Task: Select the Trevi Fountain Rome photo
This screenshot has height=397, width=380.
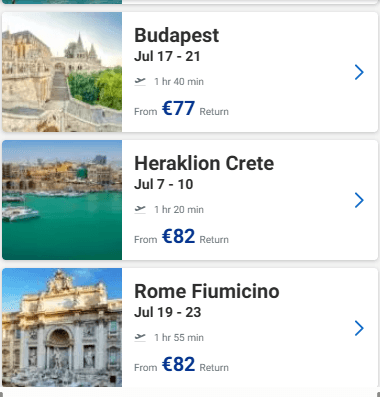Action: pyautogui.click(x=62, y=328)
